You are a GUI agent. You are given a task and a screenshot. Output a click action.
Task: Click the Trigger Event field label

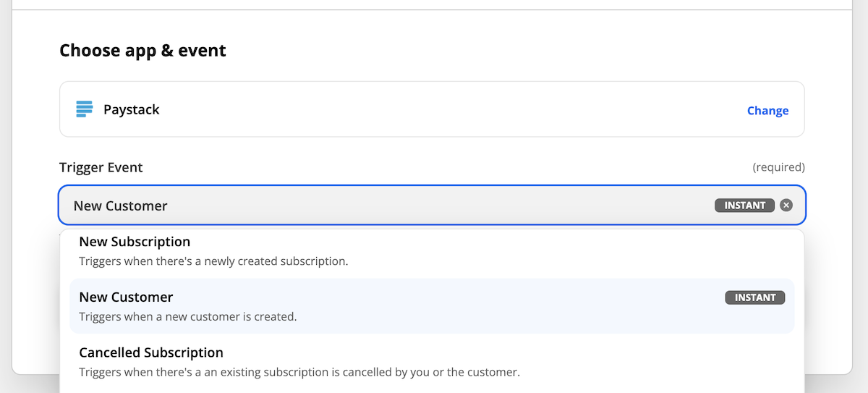tap(101, 167)
